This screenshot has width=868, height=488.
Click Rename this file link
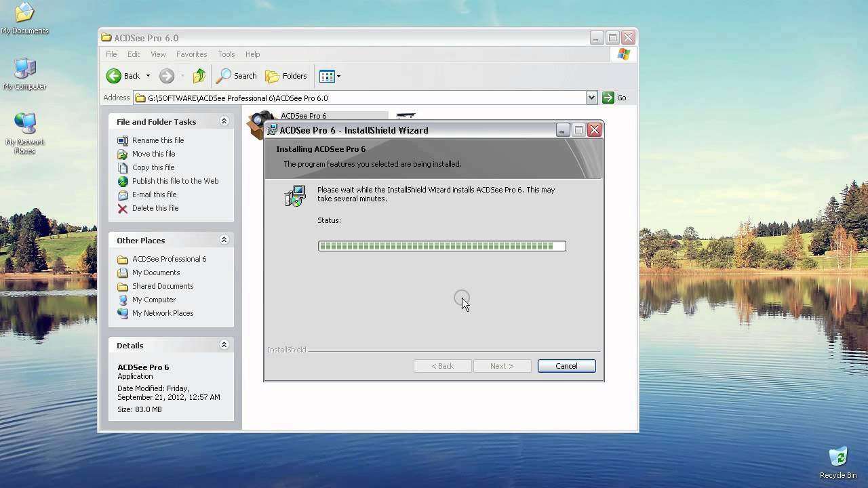coord(158,140)
